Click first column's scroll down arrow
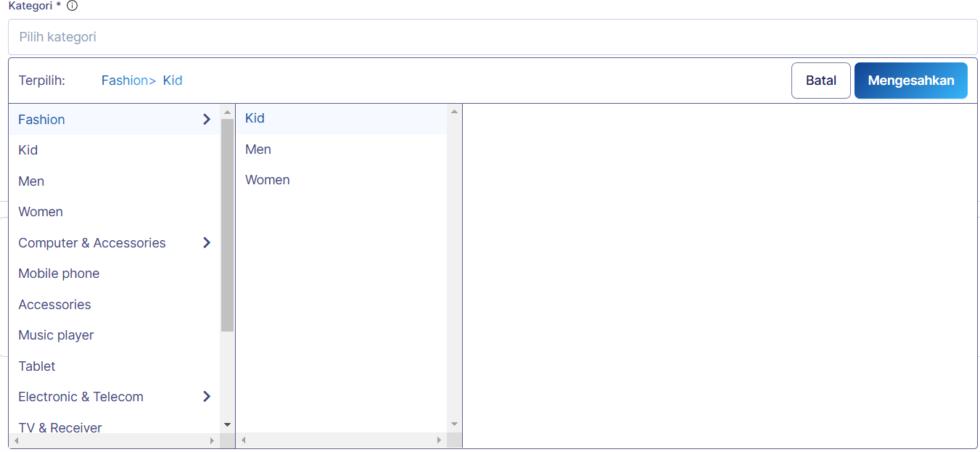This screenshot has width=980, height=452. [x=227, y=424]
